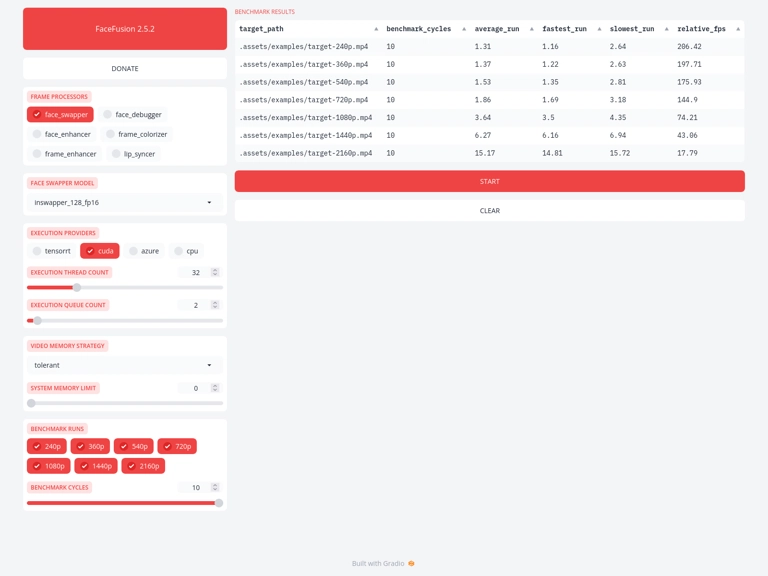Click the Benchmark Cycles stepper arrows
Viewport: 768px width, 576px height.
[215, 487]
